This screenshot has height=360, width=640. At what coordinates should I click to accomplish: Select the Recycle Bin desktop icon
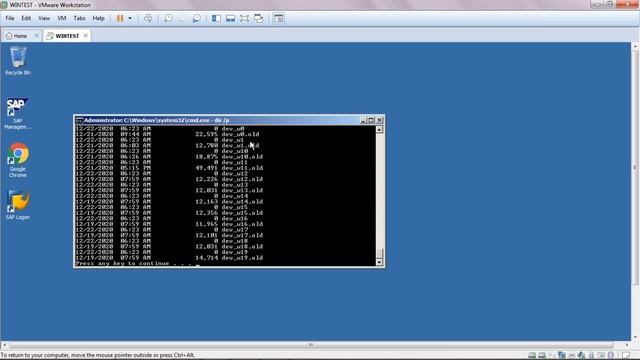point(18,61)
